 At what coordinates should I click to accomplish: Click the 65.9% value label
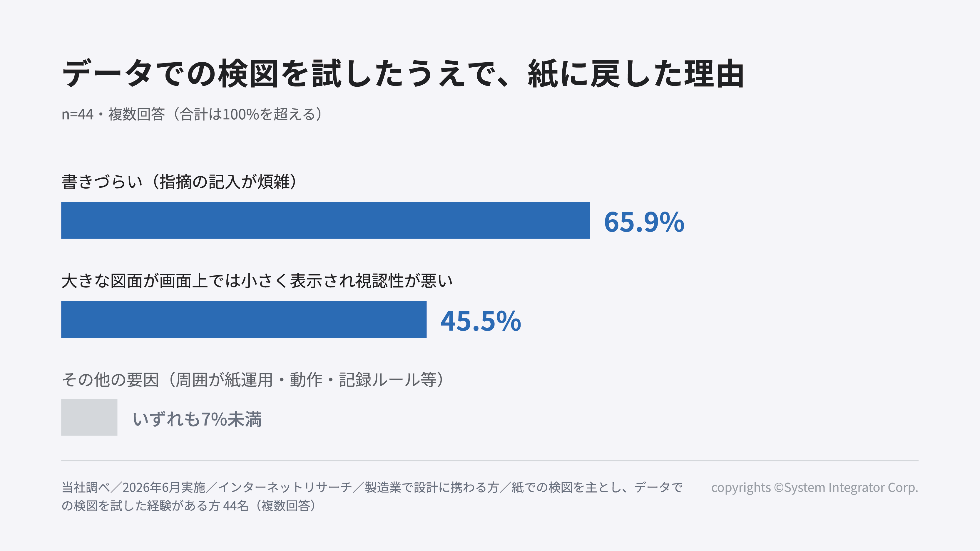click(x=644, y=222)
